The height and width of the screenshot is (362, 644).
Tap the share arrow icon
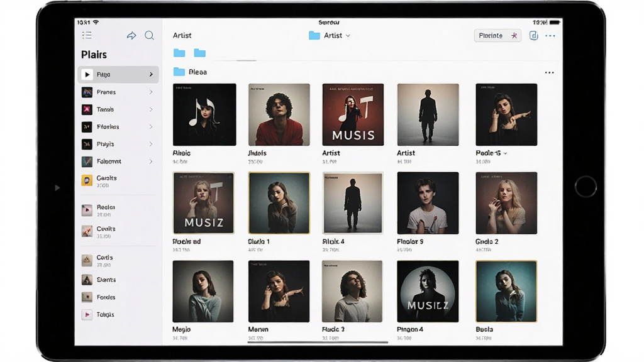131,36
